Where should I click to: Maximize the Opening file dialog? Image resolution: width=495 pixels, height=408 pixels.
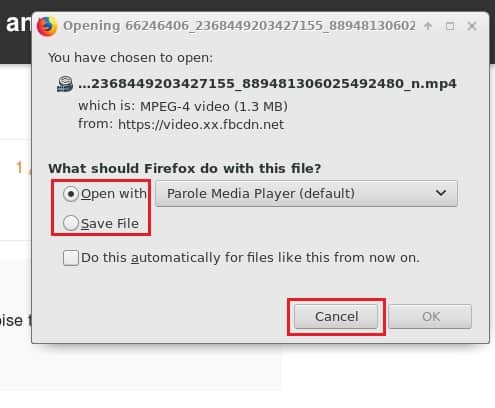click(450, 26)
